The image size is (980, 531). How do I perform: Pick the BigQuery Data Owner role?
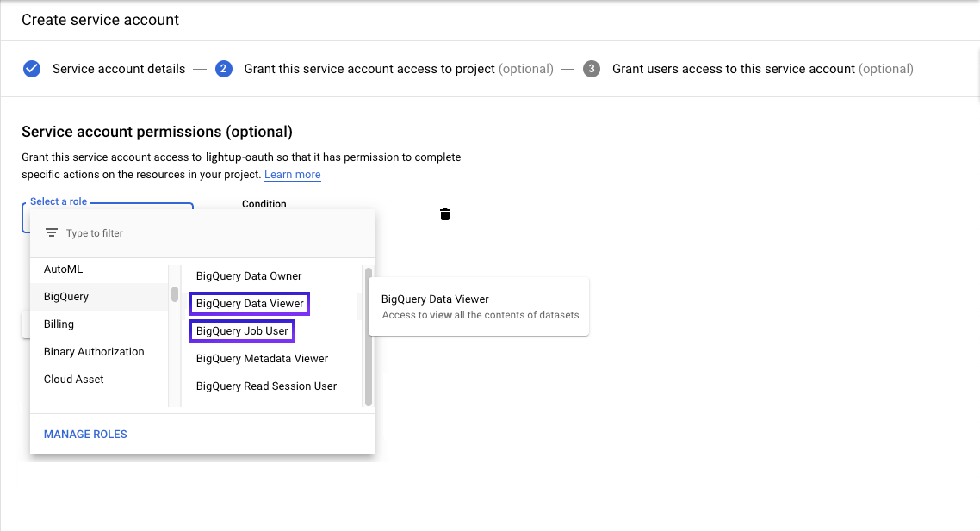tap(249, 276)
